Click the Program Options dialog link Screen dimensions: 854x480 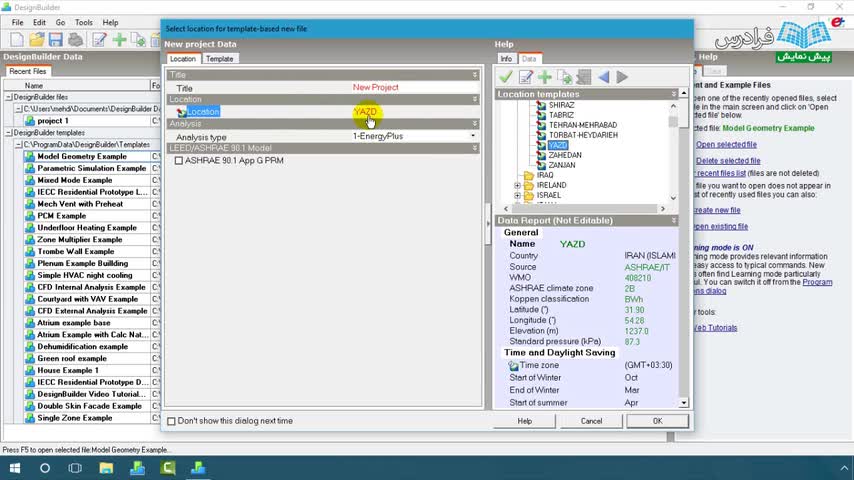tap(817, 282)
